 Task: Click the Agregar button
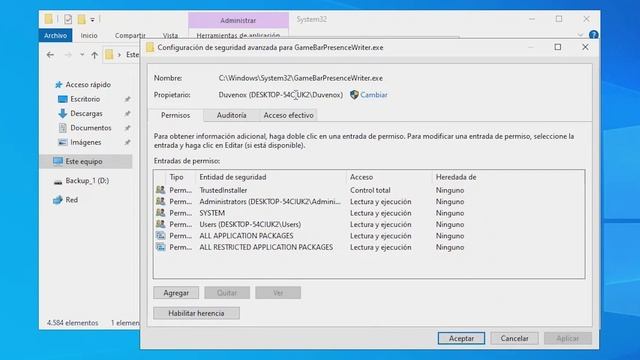(176, 293)
